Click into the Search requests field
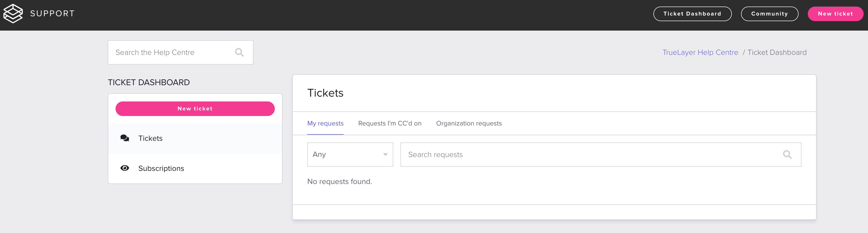 coord(601,155)
